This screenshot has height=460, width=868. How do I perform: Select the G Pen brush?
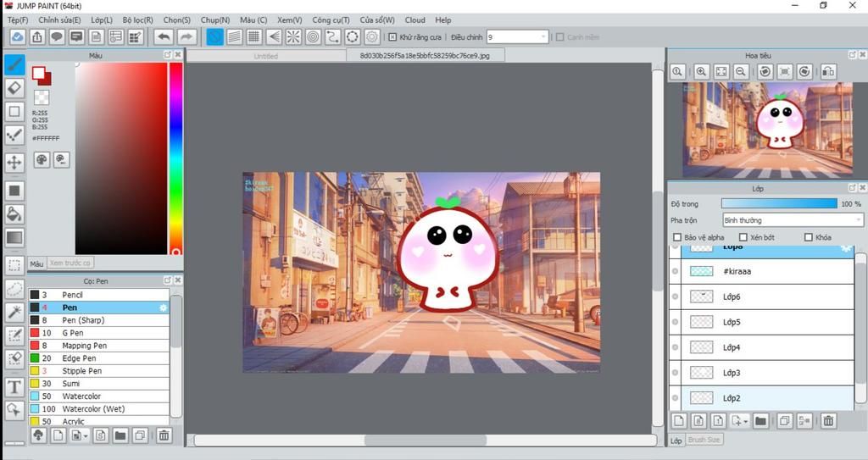pyautogui.click(x=99, y=333)
